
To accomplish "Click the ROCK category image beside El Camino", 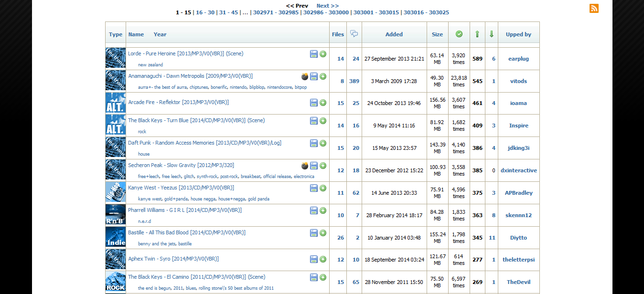I will [x=116, y=282].
